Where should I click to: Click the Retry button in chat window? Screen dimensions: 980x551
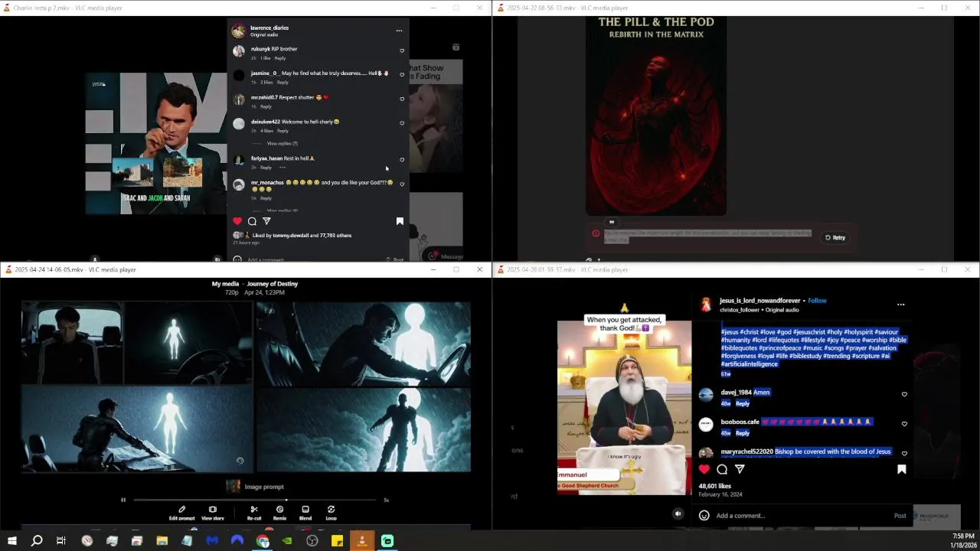(835, 237)
